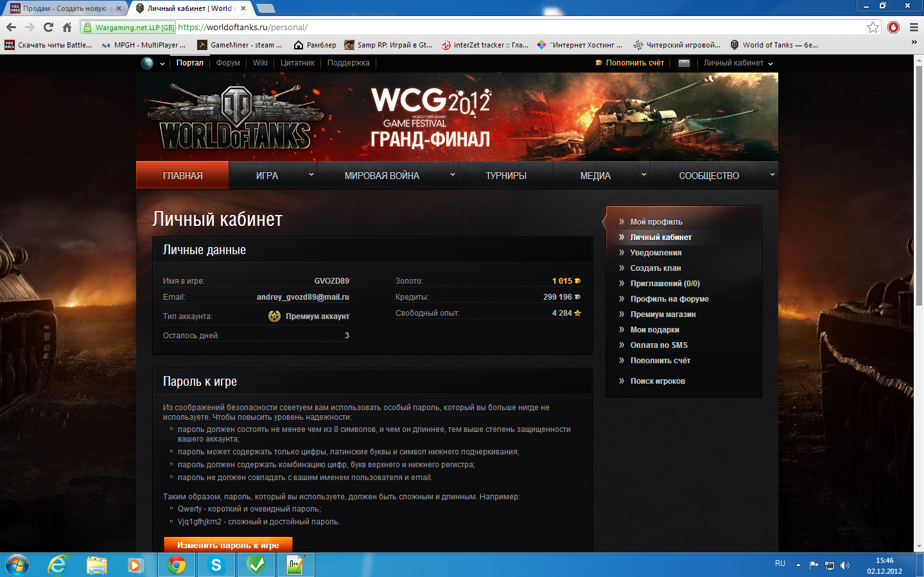
Task: Click the Изменить пароль к игре button
Action: click(228, 544)
